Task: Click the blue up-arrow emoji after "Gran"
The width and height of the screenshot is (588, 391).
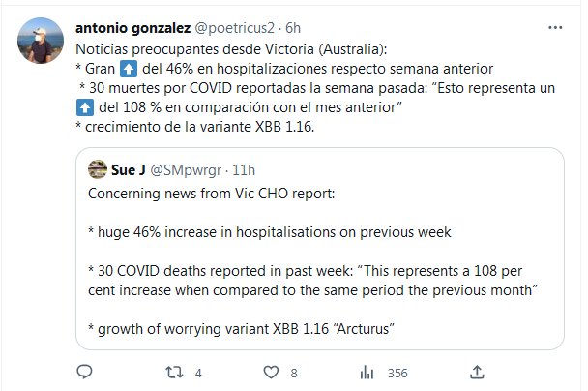Action: pos(132,67)
